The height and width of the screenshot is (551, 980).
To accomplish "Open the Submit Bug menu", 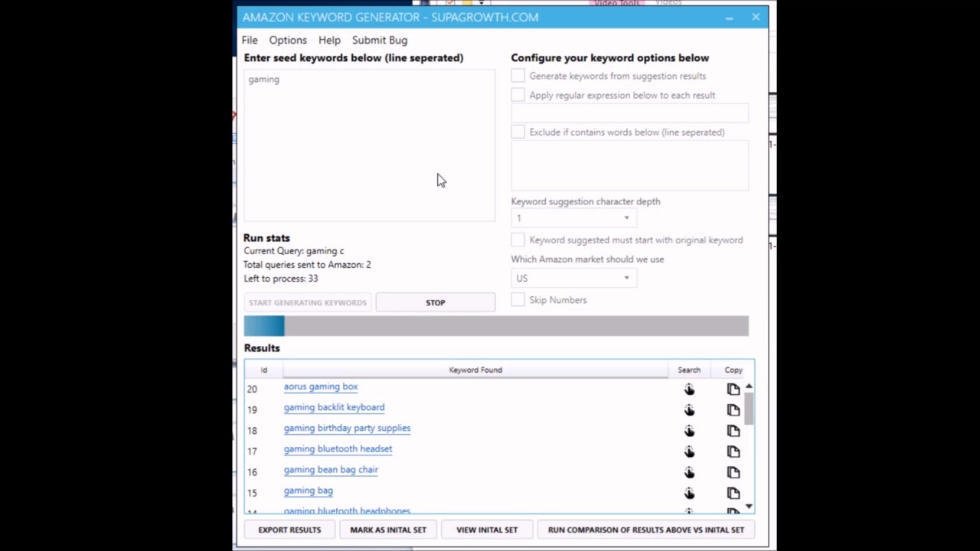I will click(380, 40).
